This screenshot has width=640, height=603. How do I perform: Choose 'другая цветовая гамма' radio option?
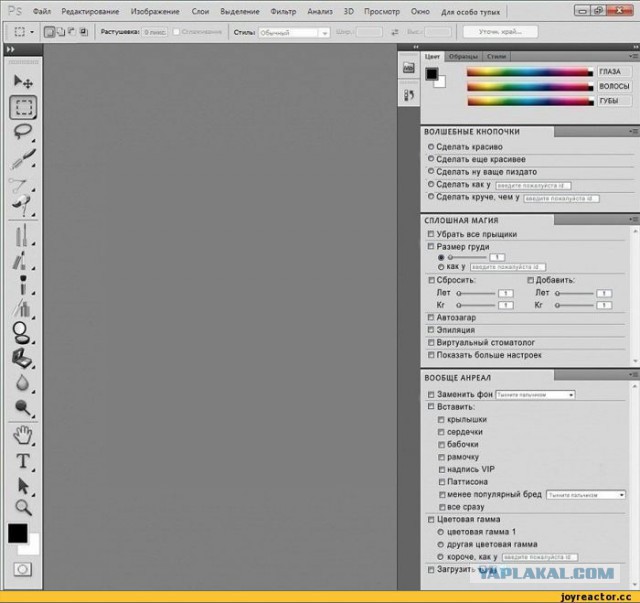click(x=440, y=544)
